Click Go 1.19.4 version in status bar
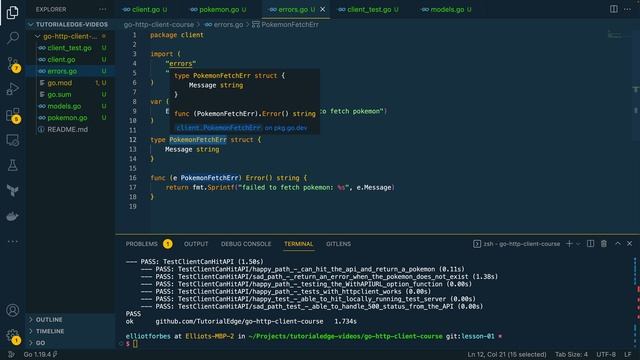Image resolution: width=640 pixels, height=360 pixels. pos(40,354)
